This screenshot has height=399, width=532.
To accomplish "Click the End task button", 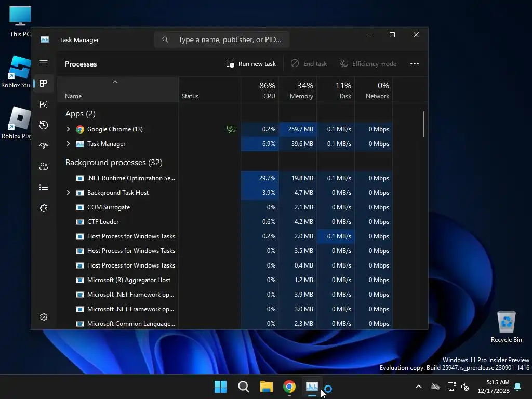I will point(309,64).
